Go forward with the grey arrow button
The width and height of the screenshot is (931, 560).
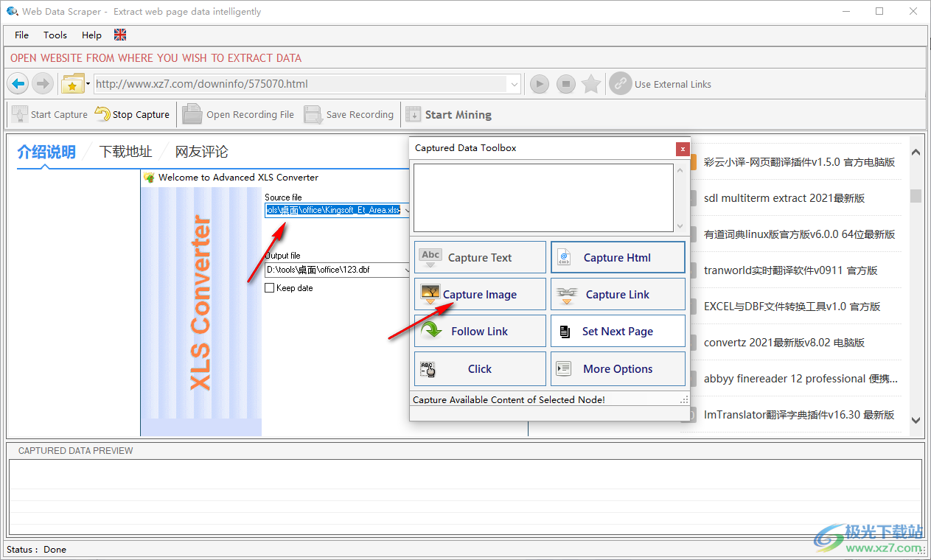[42, 84]
